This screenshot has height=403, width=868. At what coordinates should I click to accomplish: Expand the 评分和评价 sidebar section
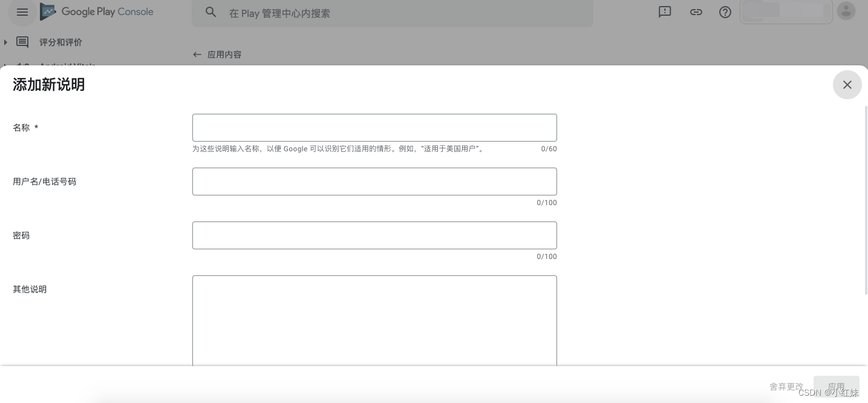[5, 42]
